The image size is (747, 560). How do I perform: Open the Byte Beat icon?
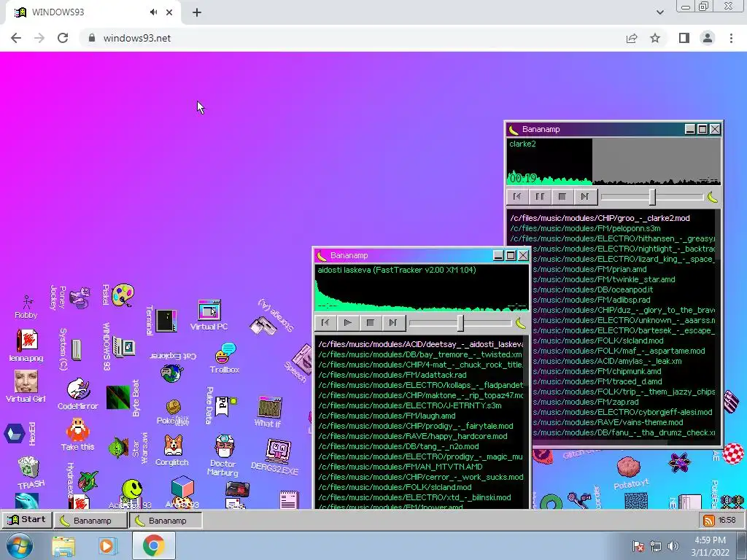118,397
